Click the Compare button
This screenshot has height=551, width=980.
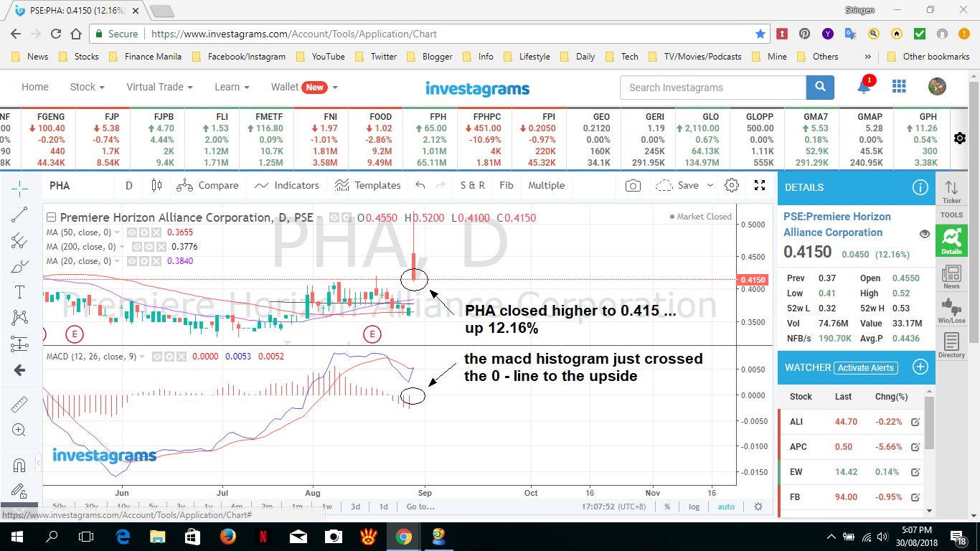208,185
